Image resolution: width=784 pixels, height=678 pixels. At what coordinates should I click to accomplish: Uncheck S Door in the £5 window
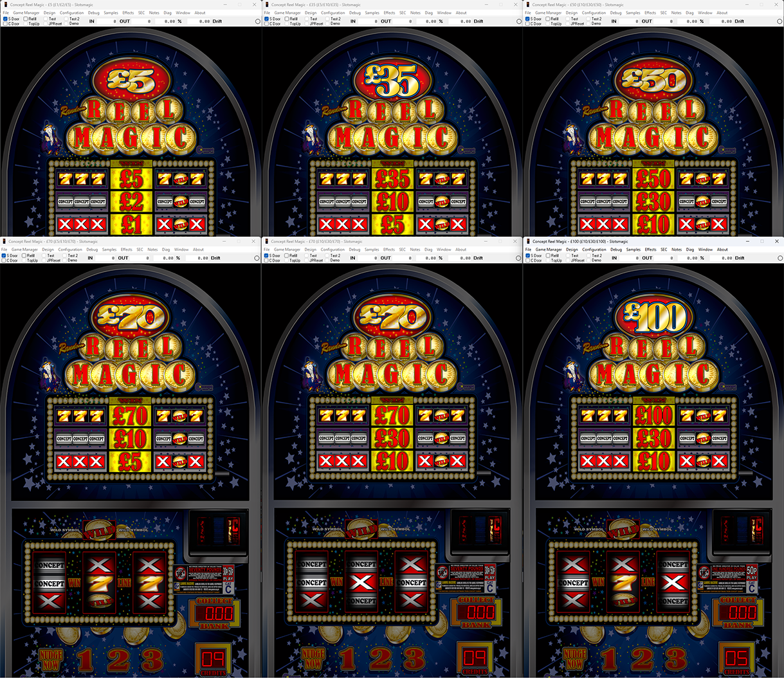click(5, 19)
